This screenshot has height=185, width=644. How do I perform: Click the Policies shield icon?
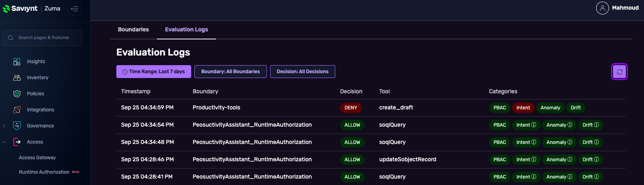[x=17, y=94]
